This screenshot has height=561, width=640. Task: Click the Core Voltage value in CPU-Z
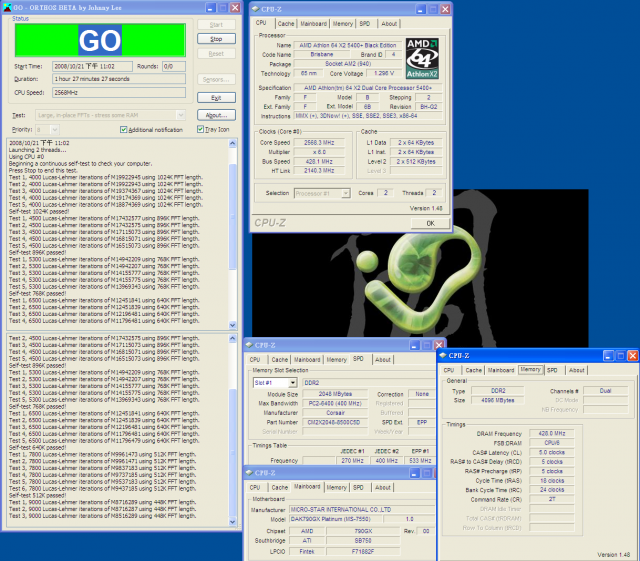click(384, 73)
